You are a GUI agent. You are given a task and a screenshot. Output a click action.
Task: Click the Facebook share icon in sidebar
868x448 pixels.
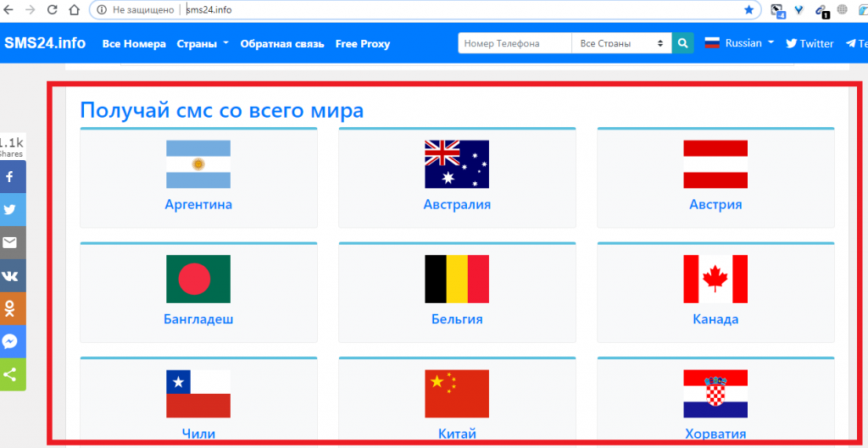point(11,177)
